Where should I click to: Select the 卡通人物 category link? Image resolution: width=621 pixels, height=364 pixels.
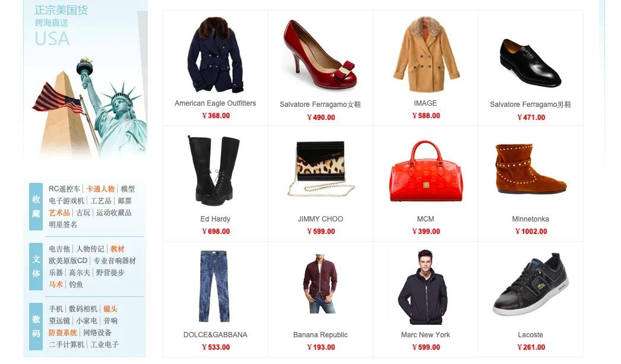[x=100, y=189]
